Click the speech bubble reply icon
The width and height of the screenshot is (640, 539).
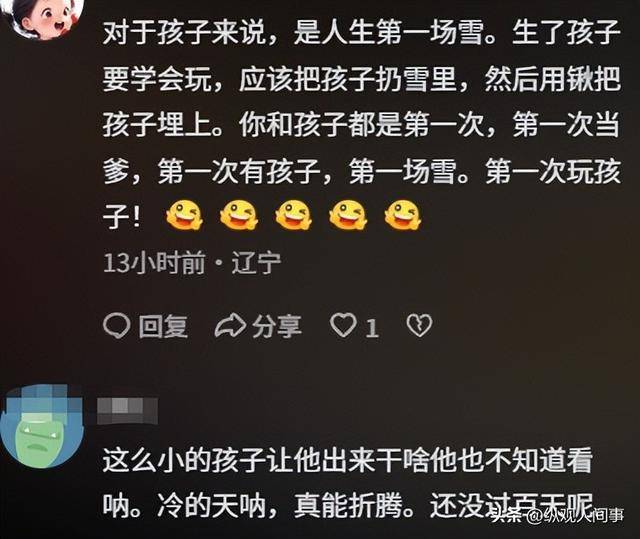[117, 326]
